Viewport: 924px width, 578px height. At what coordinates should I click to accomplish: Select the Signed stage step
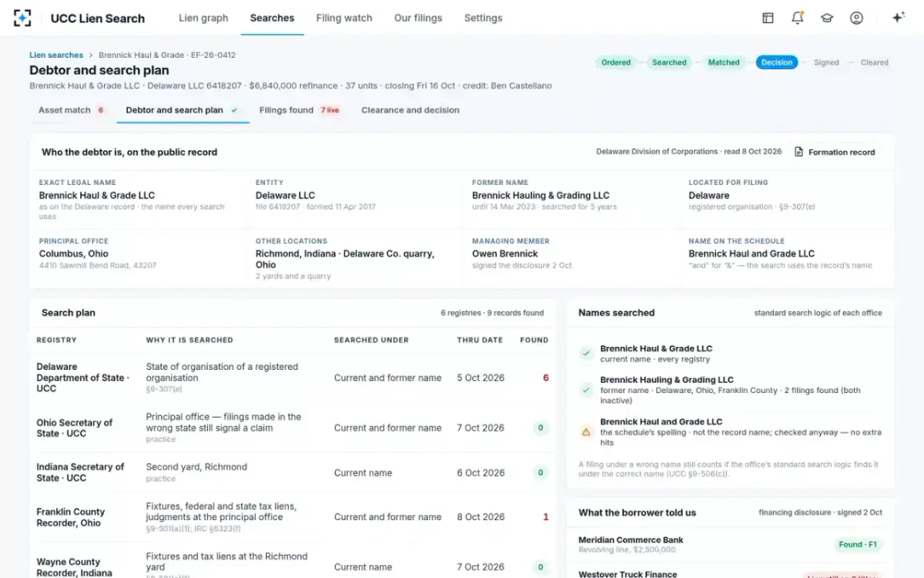826,62
